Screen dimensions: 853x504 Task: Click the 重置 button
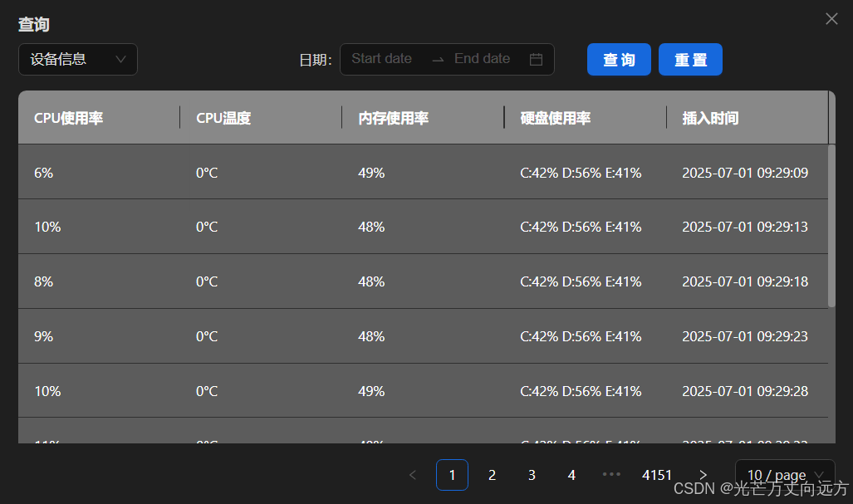[690, 59]
